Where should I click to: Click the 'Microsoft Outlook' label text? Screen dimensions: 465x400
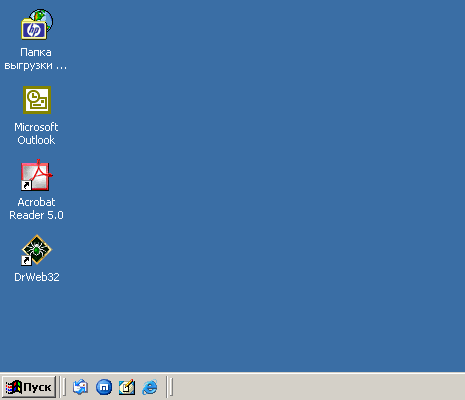pos(36,133)
